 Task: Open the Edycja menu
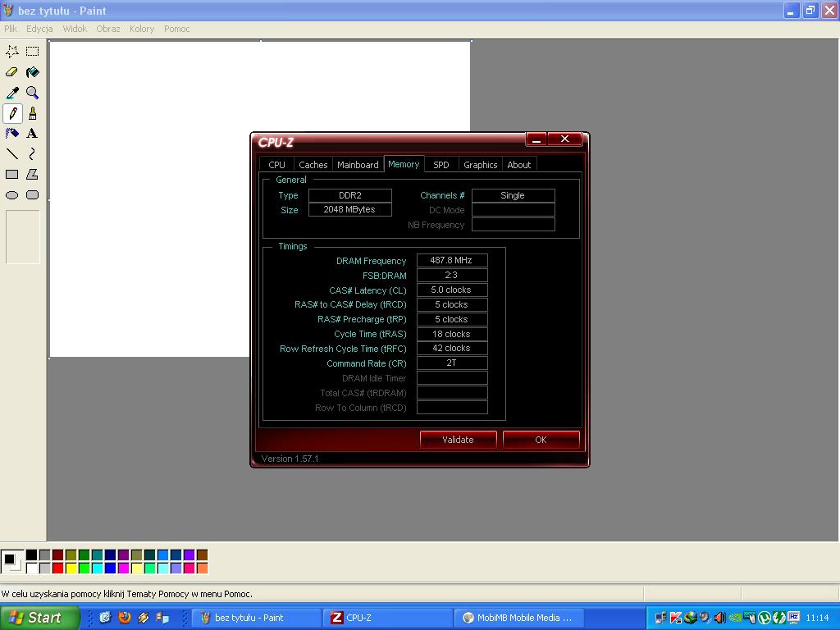(39, 29)
